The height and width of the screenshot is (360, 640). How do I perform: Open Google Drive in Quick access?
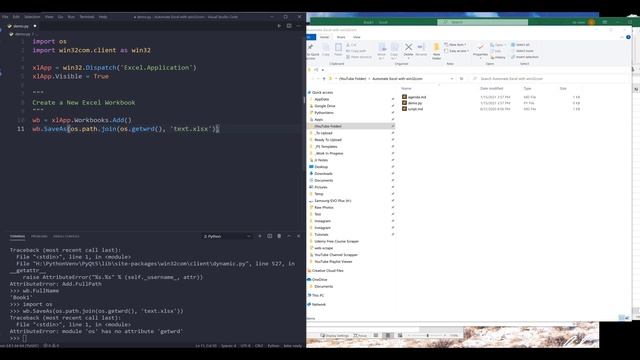324,106
